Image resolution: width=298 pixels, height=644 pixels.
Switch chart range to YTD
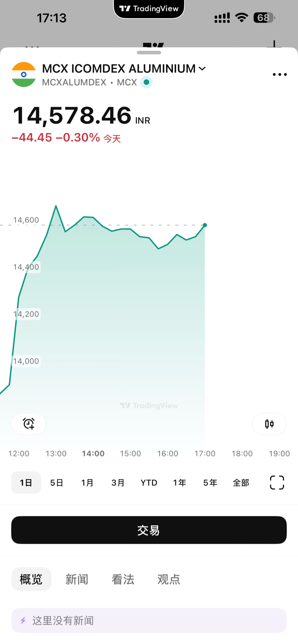click(149, 482)
